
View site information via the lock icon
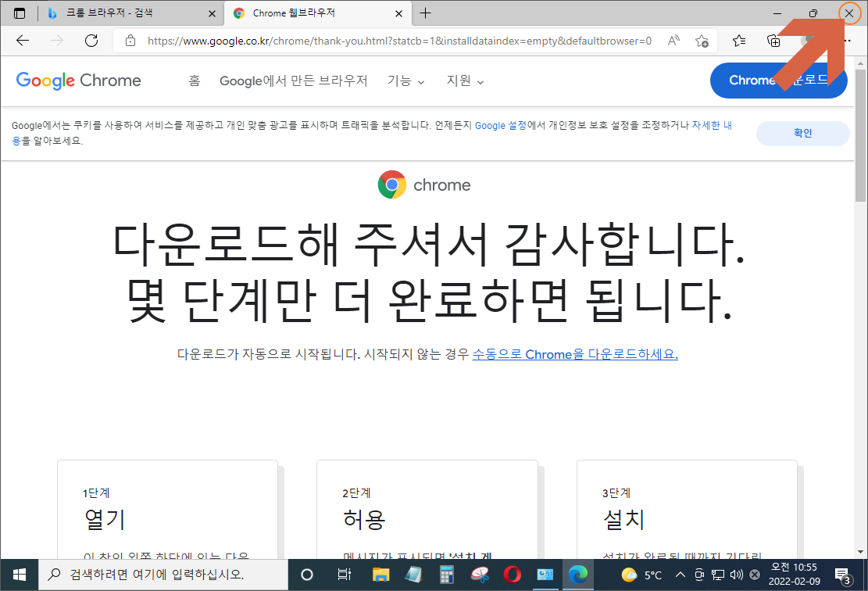click(130, 41)
